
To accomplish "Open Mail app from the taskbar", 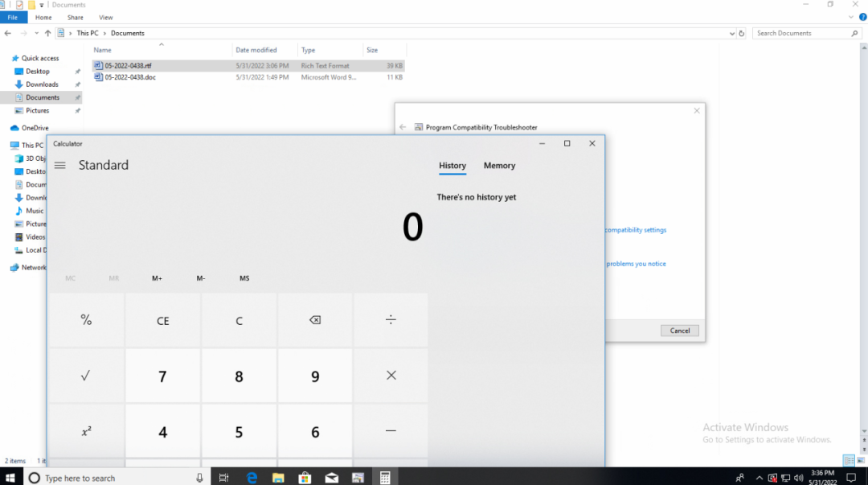I will (x=332, y=477).
